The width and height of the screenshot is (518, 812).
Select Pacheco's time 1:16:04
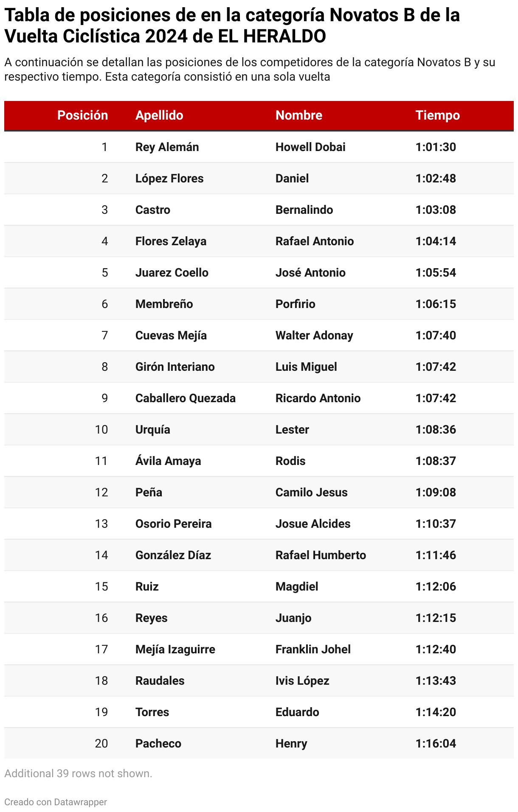(436, 744)
